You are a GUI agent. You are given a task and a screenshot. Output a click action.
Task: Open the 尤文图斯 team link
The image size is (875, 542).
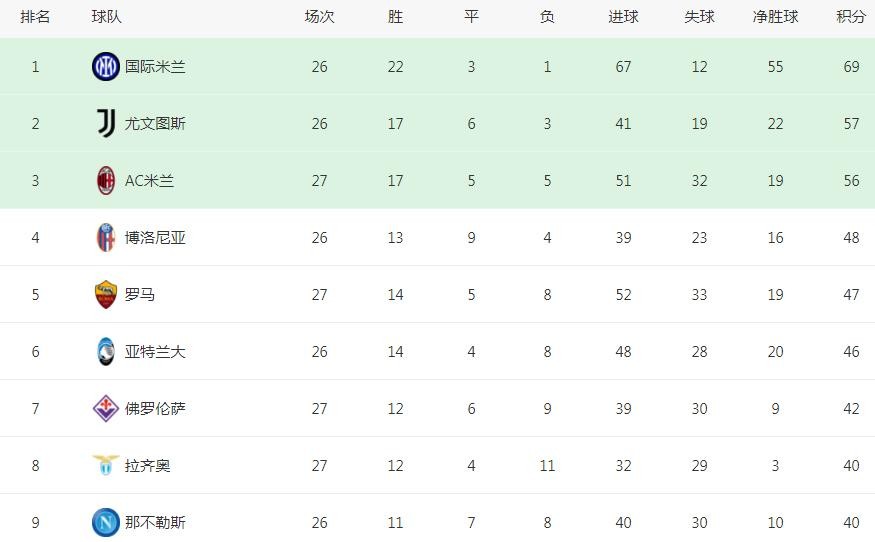pos(155,124)
